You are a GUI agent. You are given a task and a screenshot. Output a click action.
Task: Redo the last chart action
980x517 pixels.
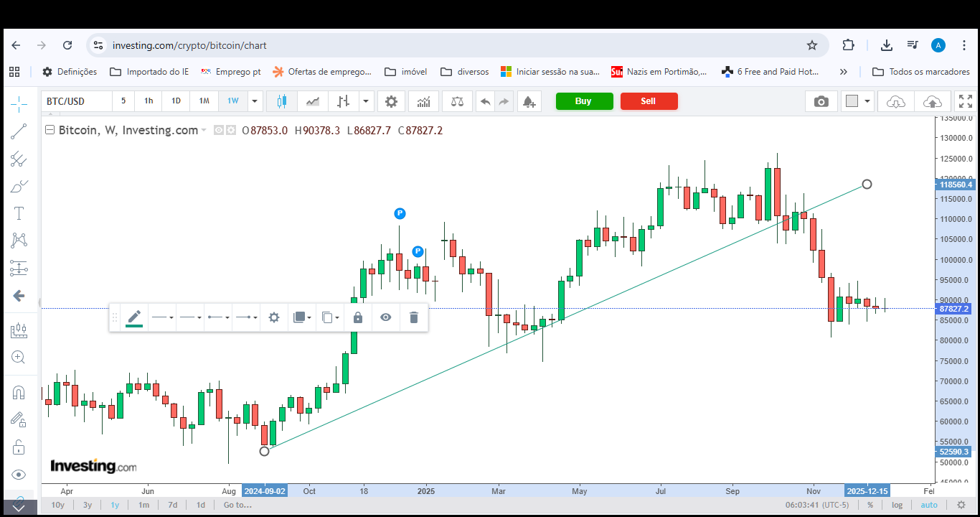[504, 101]
